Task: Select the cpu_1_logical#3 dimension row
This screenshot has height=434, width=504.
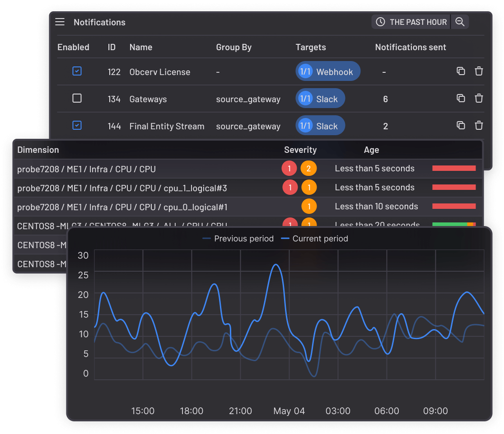Action: [122, 188]
